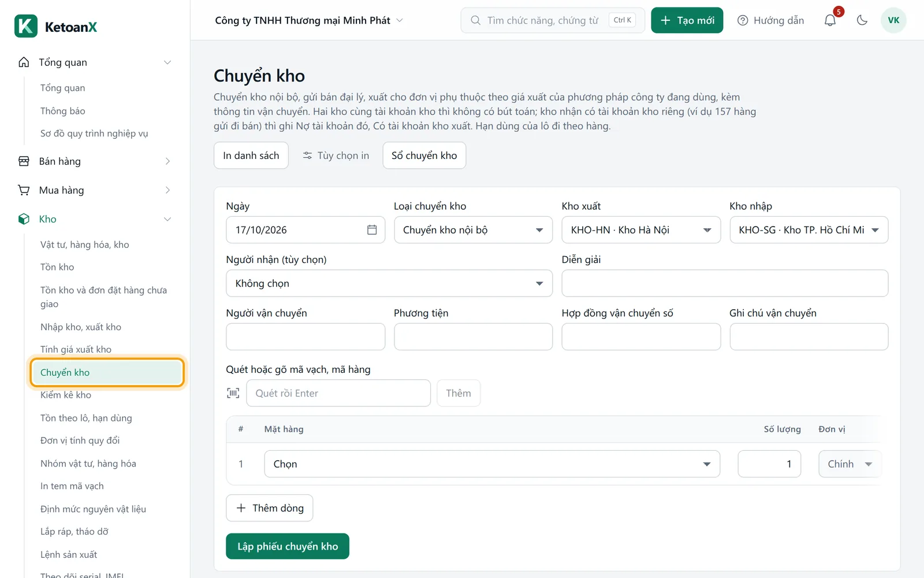The width and height of the screenshot is (924, 578).
Task: Open the Người nhận dropdown
Action: (x=389, y=283)
